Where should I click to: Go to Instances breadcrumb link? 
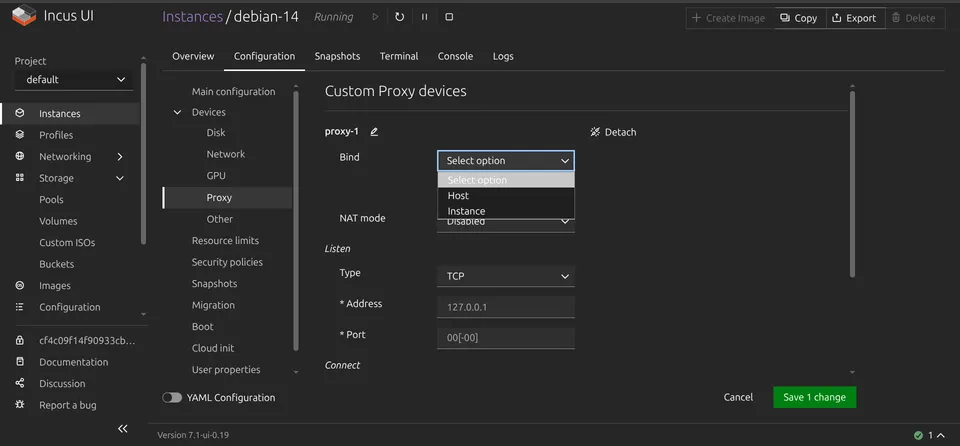pyautogui.click(x=192, y=17)
